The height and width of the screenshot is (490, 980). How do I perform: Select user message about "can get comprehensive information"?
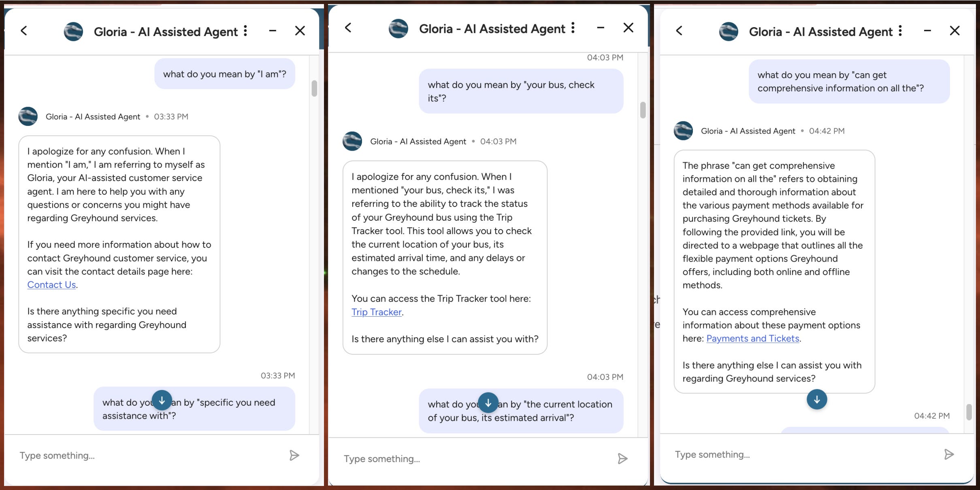[x=849, y=81]
